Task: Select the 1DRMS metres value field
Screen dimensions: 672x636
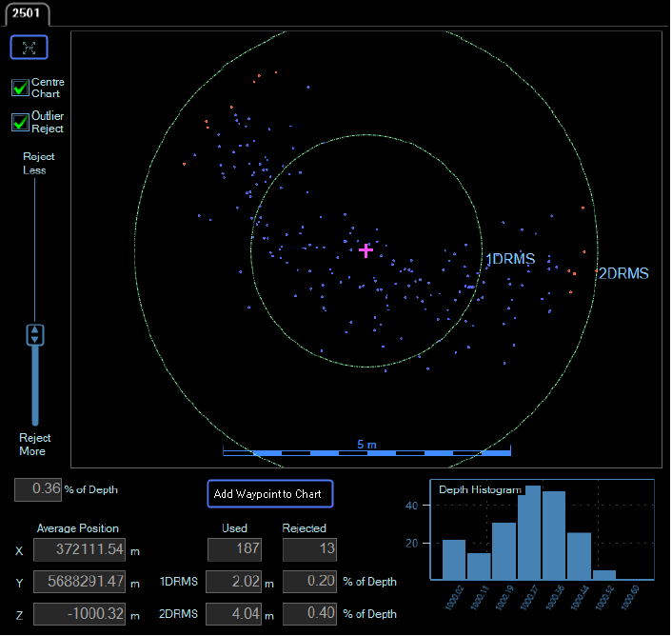Action: 234,582
